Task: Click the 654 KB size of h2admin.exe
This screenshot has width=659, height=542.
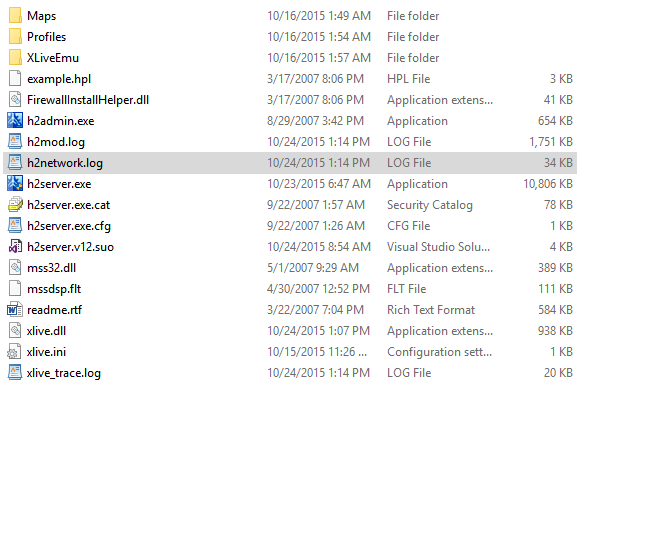Action: pyautogui.click(x=555, y=121)
